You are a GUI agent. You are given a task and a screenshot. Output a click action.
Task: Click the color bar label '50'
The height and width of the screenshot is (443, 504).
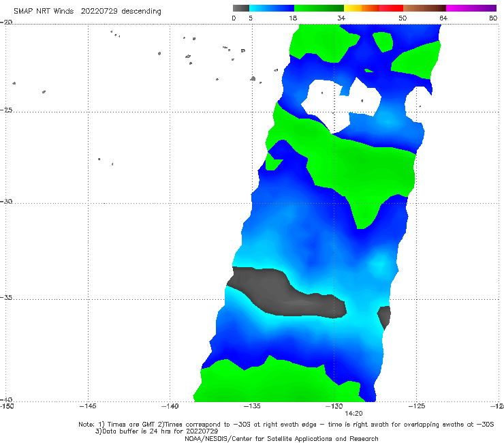click(x=403, y=18)
